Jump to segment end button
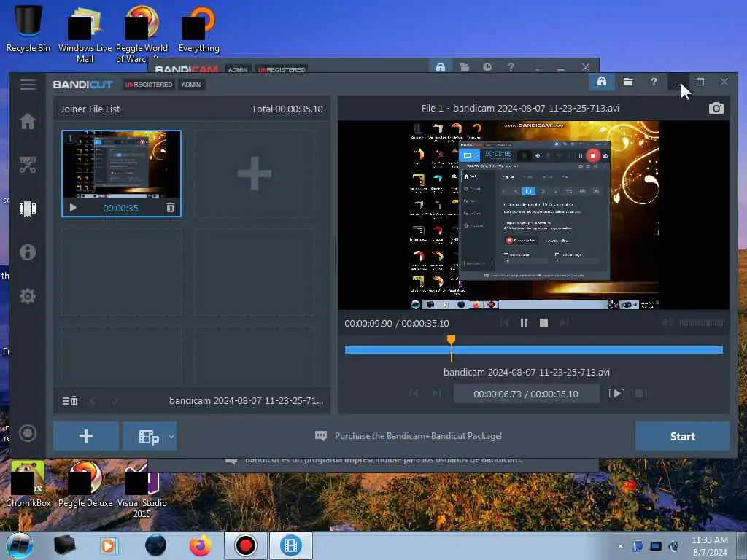Viewport: 747px width, 560px height. [x=436, y=393]
